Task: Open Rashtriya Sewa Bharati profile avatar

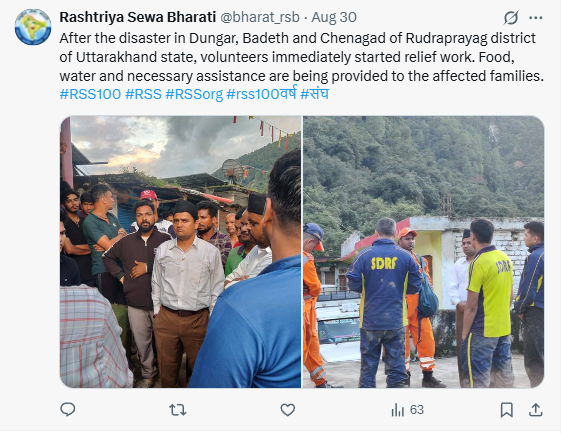Action: [33, 27]
